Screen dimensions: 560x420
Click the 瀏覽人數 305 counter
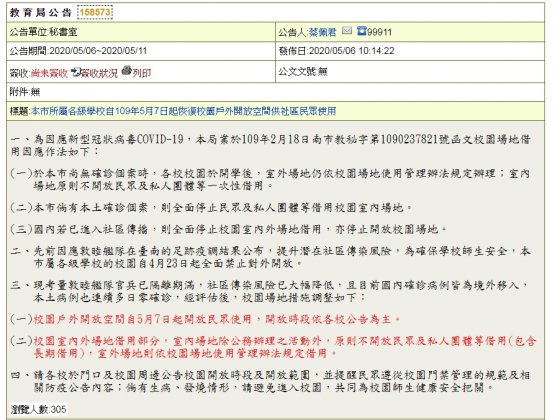click(x=38, y=409)
